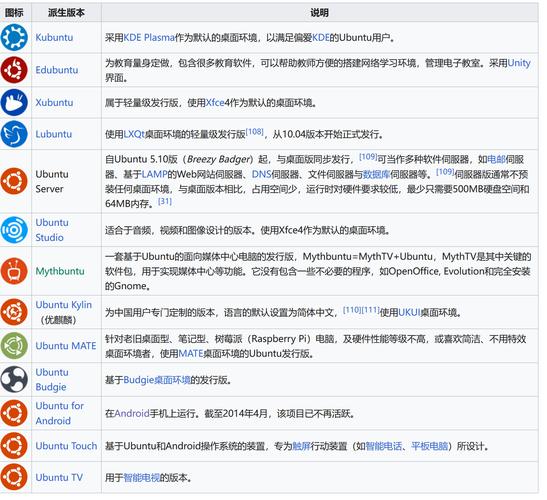Click the Kubuntu logo icon

14,37
